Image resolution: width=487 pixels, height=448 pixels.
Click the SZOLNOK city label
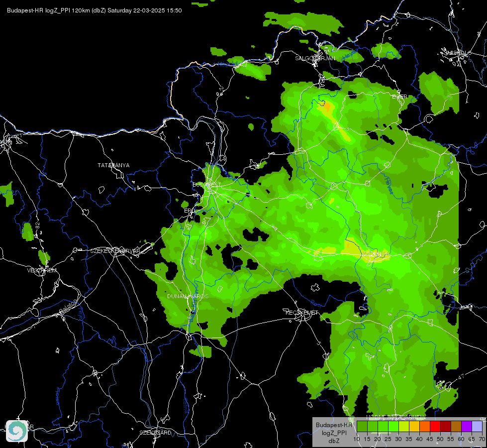point(377,255)
